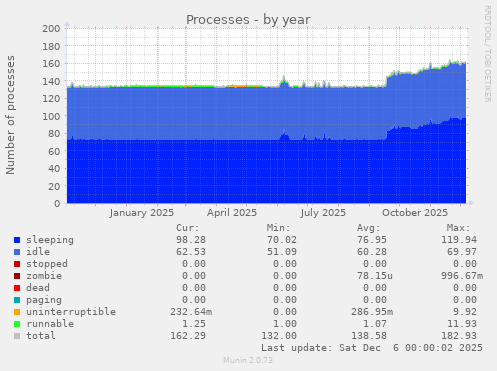Click the 'stopped' legend label

47,264
